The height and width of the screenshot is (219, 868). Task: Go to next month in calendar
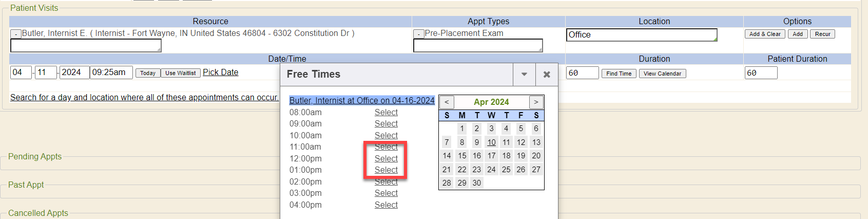(x=536, y=102)
